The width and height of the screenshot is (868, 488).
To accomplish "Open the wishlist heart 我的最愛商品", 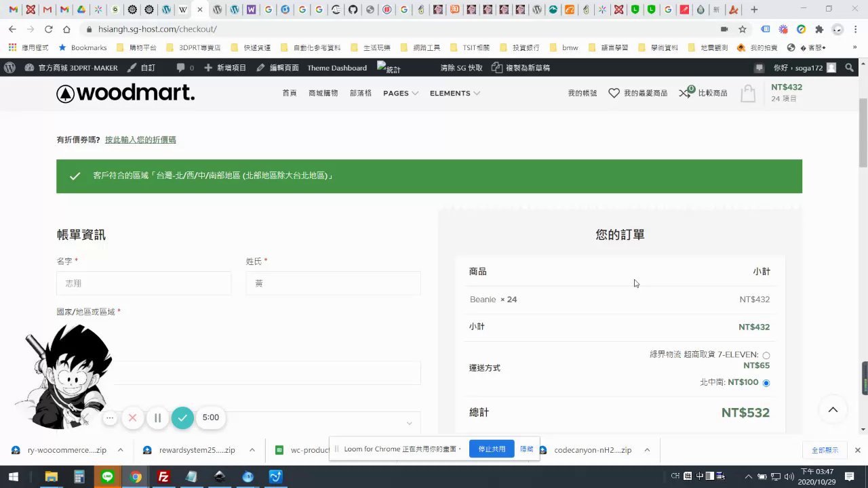I will tap(637, 94).
